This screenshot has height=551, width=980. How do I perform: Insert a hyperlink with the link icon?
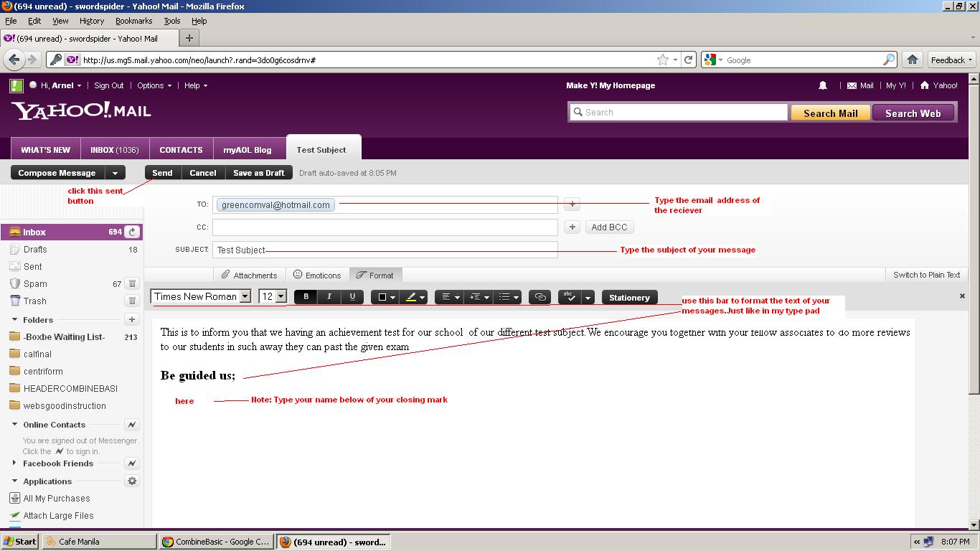[540, 297]
